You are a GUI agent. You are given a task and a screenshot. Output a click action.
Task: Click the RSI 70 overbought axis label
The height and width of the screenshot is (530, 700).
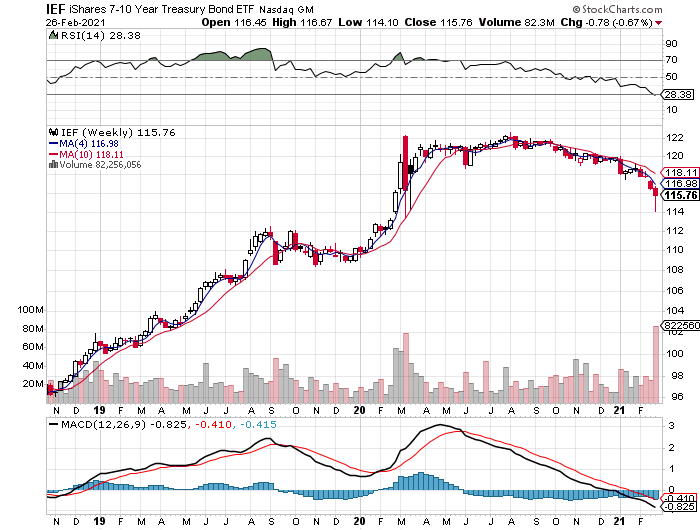coord(671,59)
